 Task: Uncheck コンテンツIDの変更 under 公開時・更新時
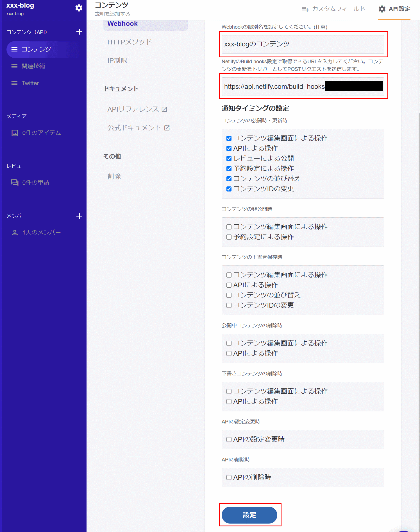point(229,189)
